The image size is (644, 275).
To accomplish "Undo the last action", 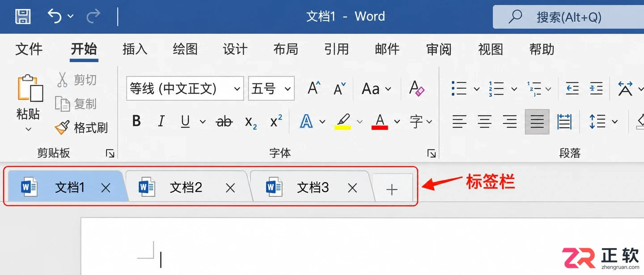I will coord(55,17).
